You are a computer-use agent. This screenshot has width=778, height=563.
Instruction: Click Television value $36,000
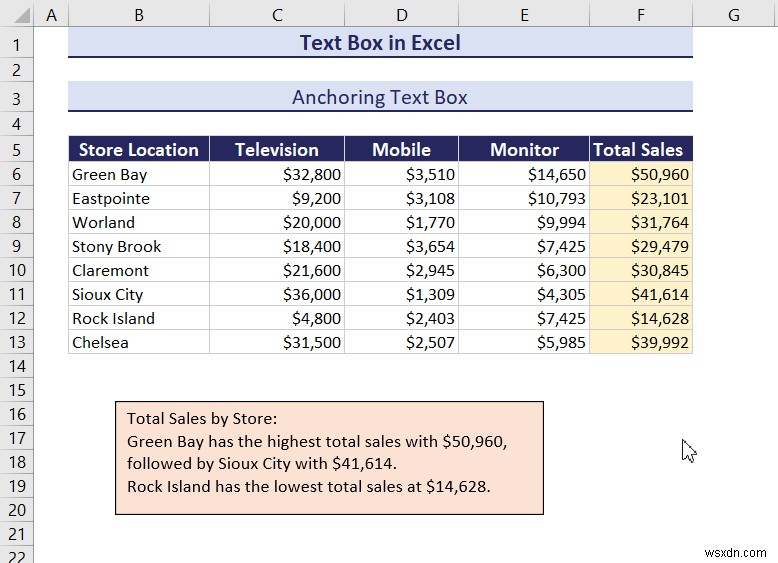click(x=277, y=294)
